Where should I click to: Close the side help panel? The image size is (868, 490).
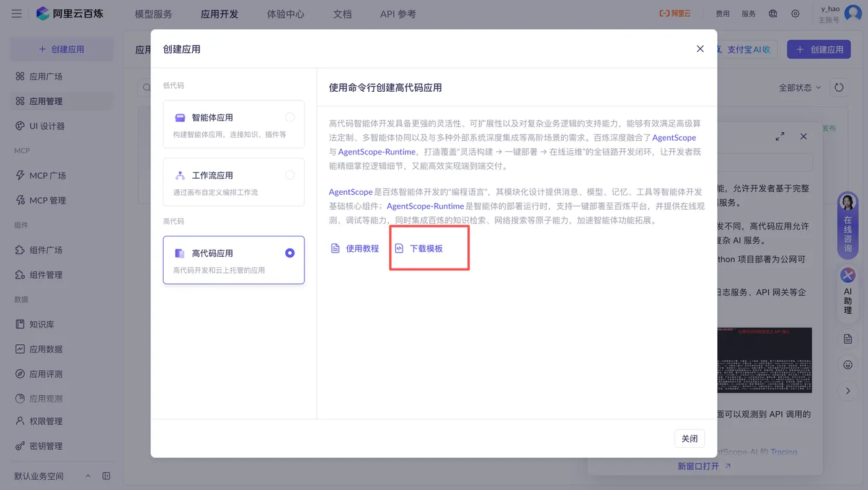point(804,136)
